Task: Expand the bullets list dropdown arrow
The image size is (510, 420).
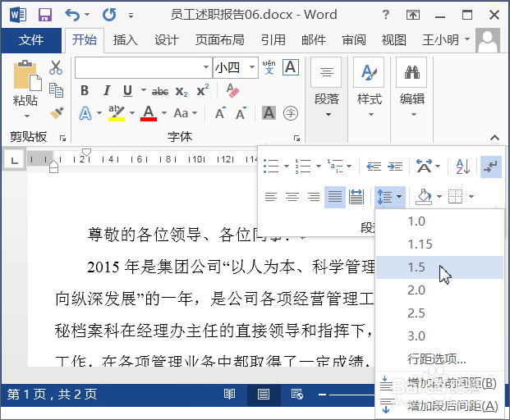Action: [x=287, y=167]
